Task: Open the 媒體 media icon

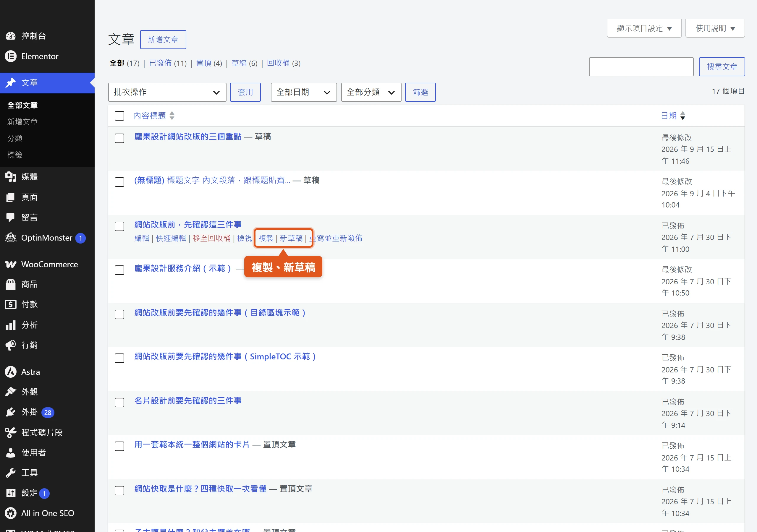Action: click(11, 177)
